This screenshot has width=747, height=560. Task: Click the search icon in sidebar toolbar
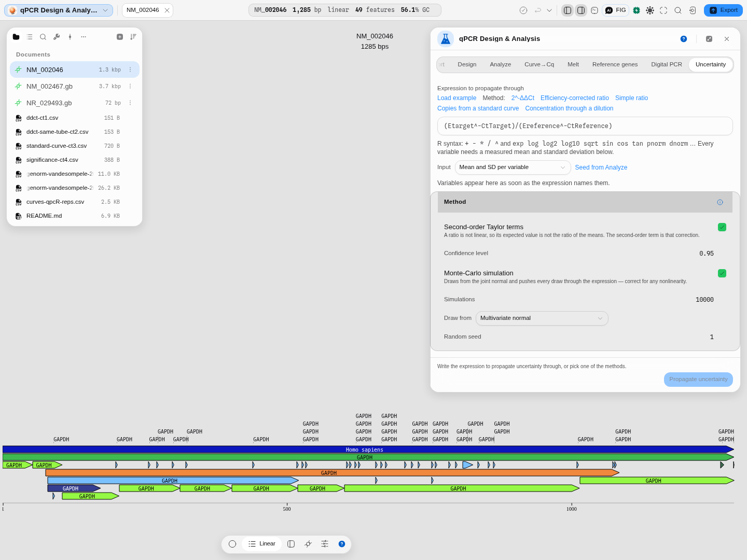tap(43, 37)
